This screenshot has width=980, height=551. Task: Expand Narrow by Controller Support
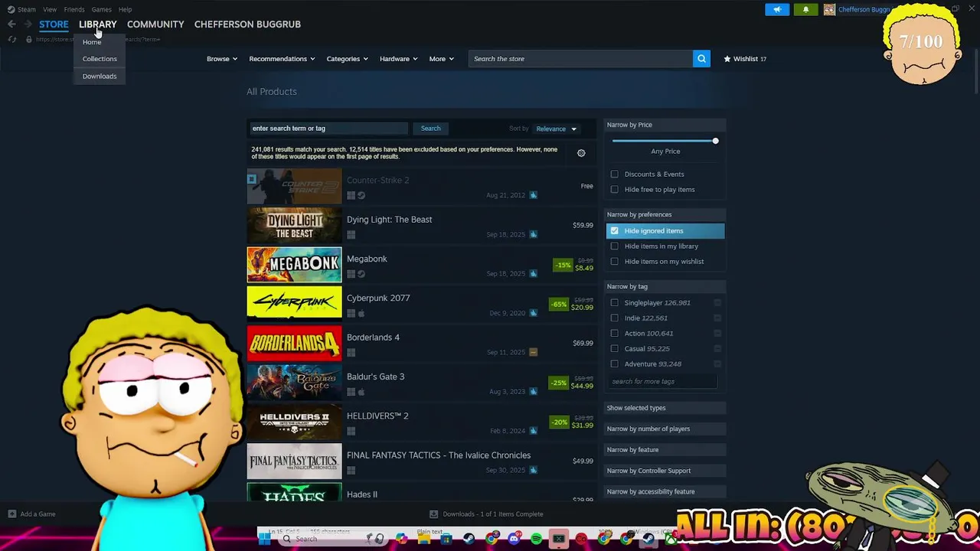[665, 471]
